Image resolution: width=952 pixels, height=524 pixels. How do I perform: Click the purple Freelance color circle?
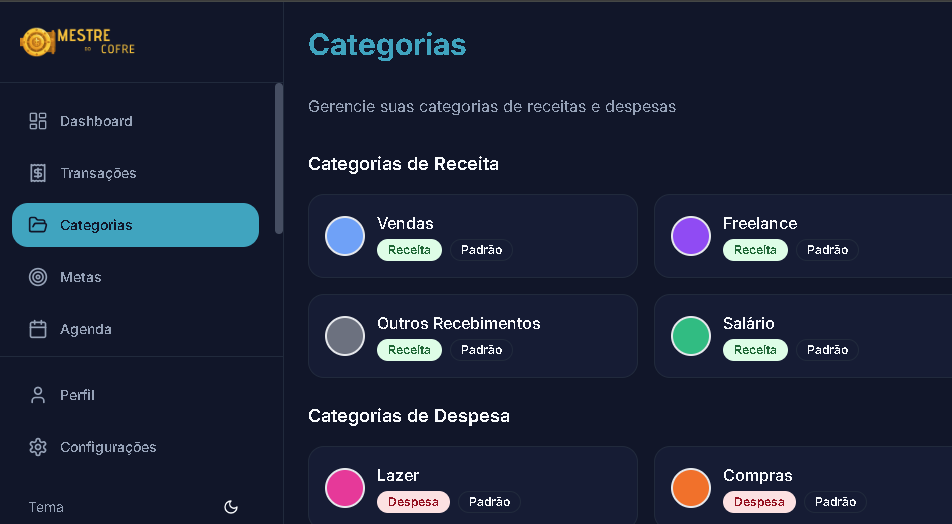click(691, 236)
